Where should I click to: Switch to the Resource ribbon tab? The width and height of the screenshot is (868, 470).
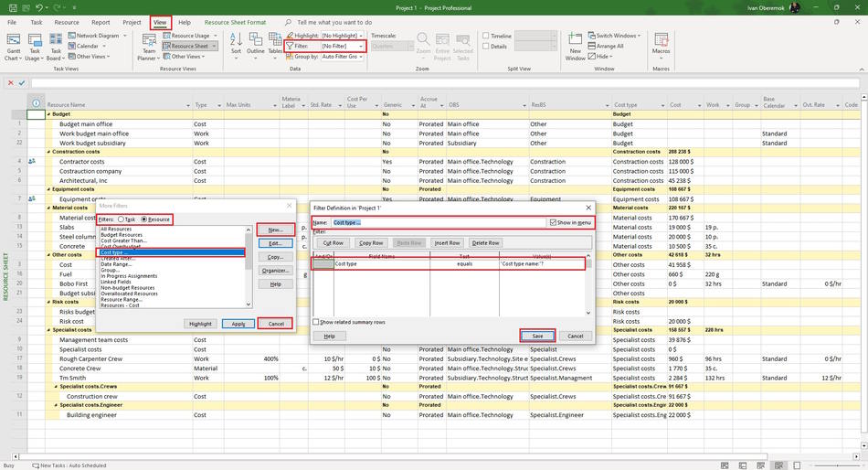(67, 22)
